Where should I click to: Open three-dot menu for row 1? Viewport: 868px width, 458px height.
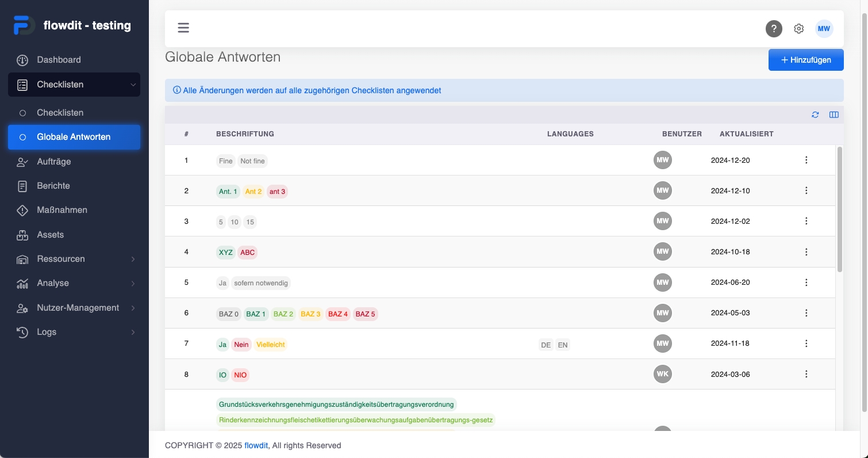[x=806, y=160]
